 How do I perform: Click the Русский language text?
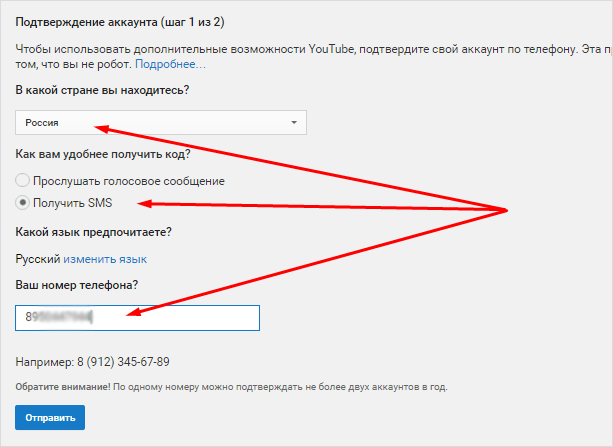tap(38, 259)
